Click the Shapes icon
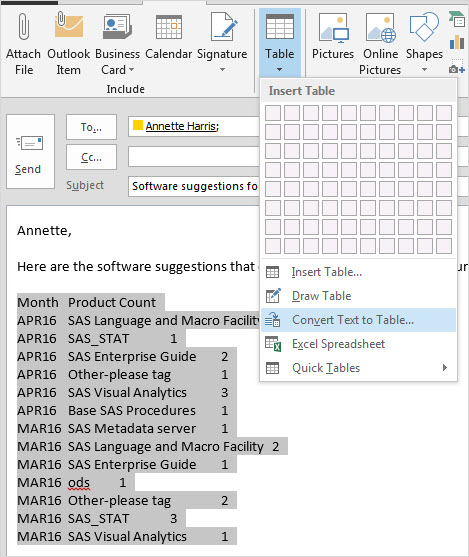Image resolution: width=469 pixels, height=557 pixels. coord(424,27)
